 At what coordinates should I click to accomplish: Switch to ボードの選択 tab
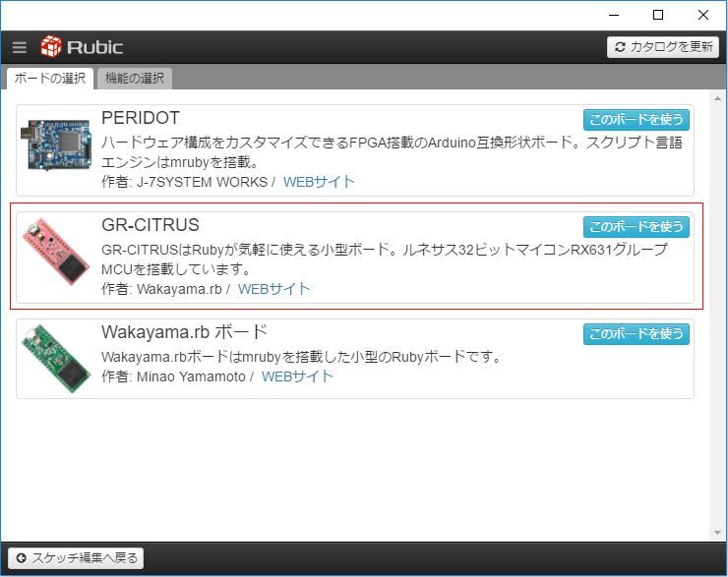click(49, 78)
